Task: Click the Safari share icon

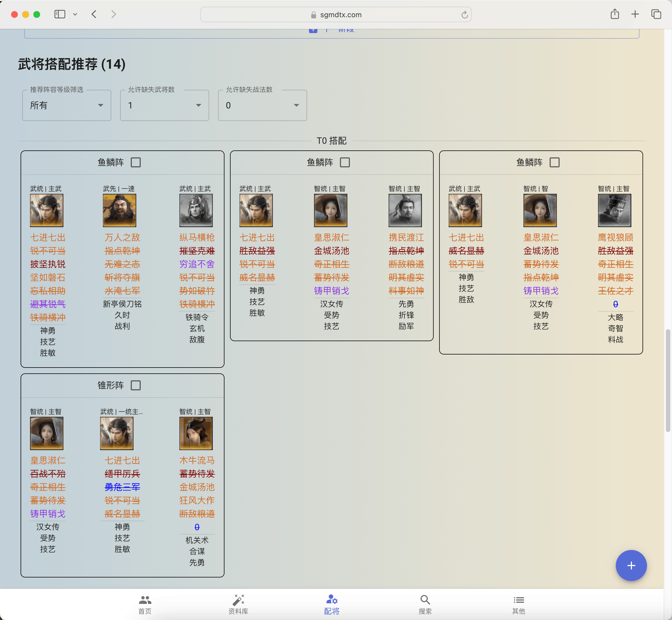Action: click(x=614, y=14)
